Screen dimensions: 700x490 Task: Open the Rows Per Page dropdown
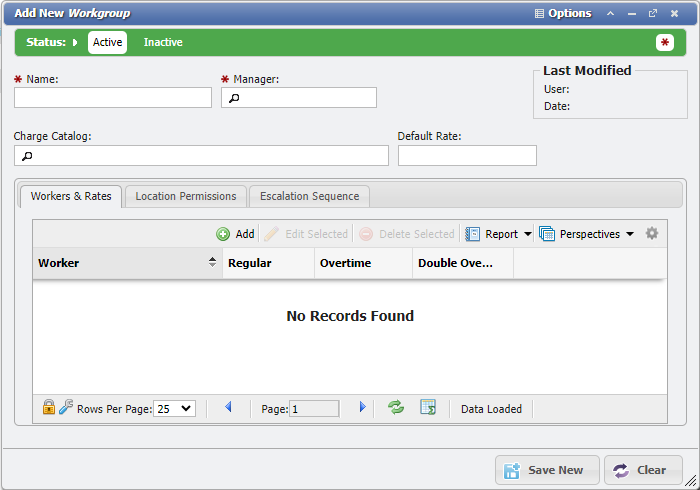point(174,409)
